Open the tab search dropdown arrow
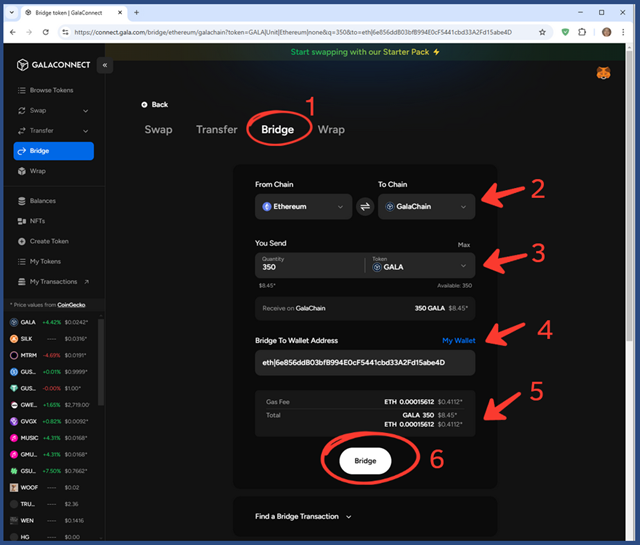The image size is (640, 545). click(x=11, y=13)
